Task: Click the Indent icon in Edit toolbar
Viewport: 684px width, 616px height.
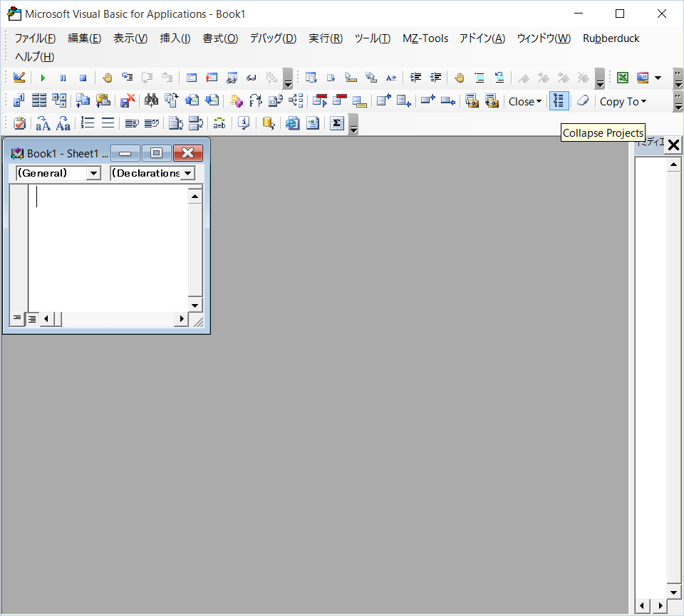Action: [415, 78]
